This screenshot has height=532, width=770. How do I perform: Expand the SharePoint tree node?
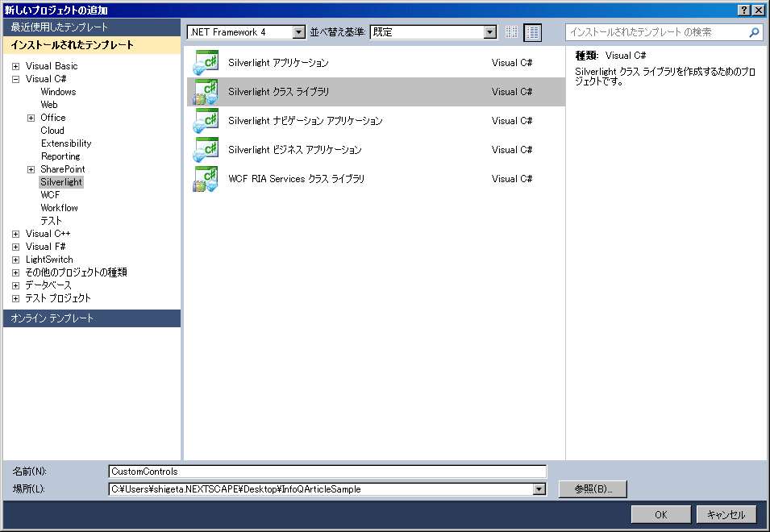[x=31, y=169]
